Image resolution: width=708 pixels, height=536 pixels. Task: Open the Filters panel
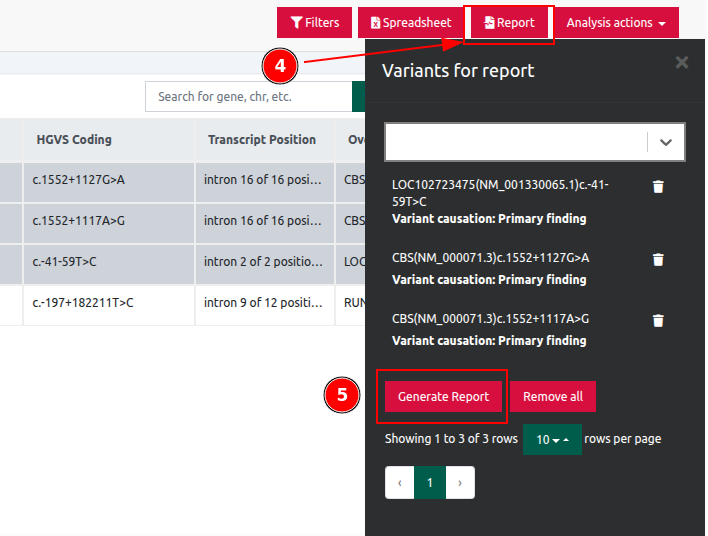314,22
